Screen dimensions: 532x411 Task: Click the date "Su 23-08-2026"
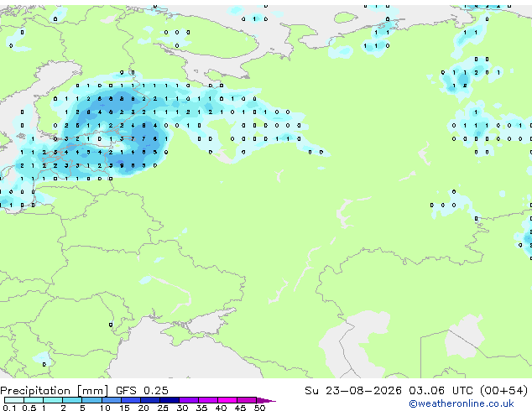tap(353, 391)
